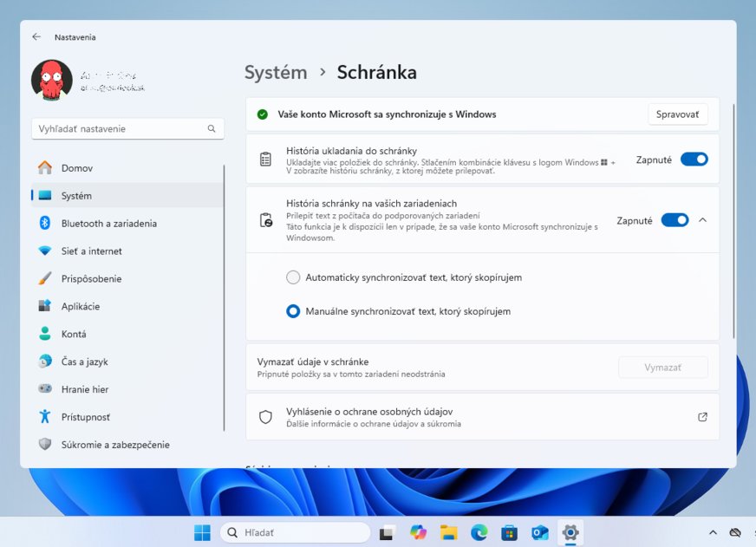Open Outlook from the taskbar
756x547 pixels.
[539, 532]
